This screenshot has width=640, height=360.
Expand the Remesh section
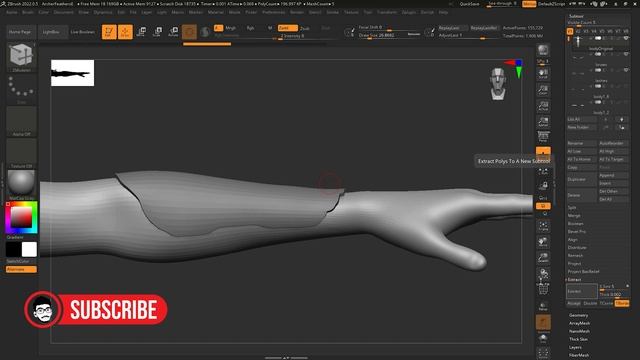coord(575,256)
